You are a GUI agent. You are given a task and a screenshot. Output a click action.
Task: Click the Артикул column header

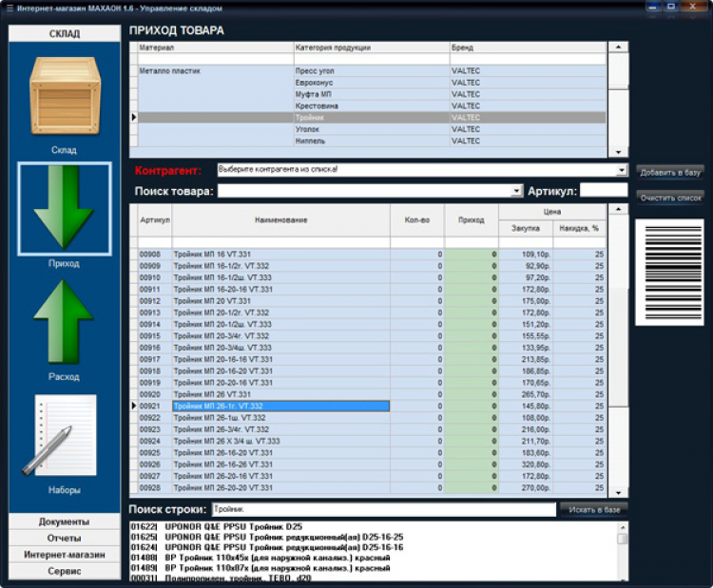click(155, 220)
